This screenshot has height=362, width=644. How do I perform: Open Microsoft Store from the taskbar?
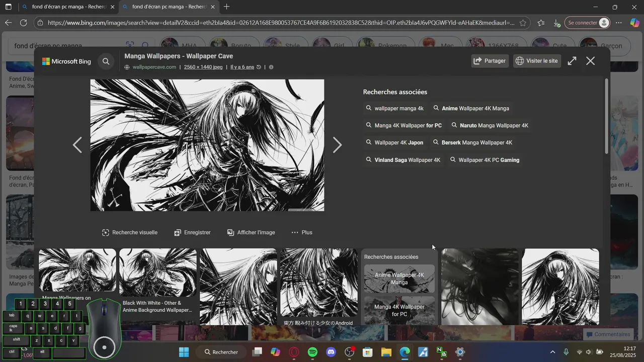pos(368,352)
